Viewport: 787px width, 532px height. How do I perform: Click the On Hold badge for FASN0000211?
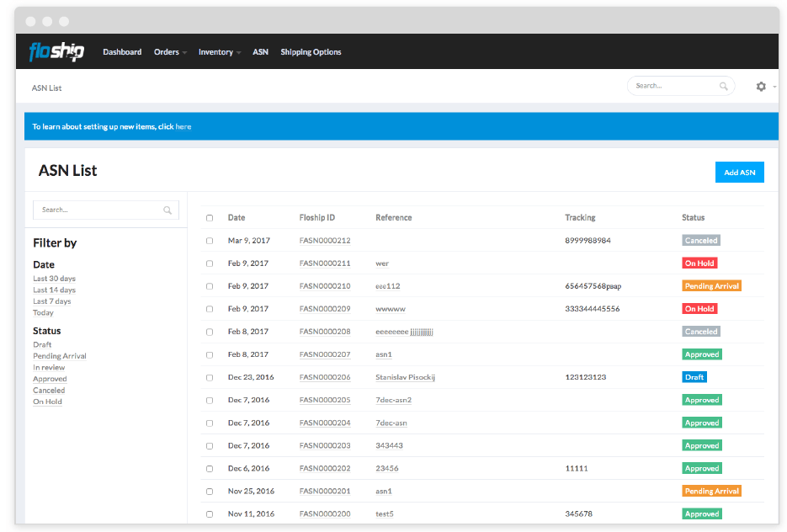tap(699, 263)
